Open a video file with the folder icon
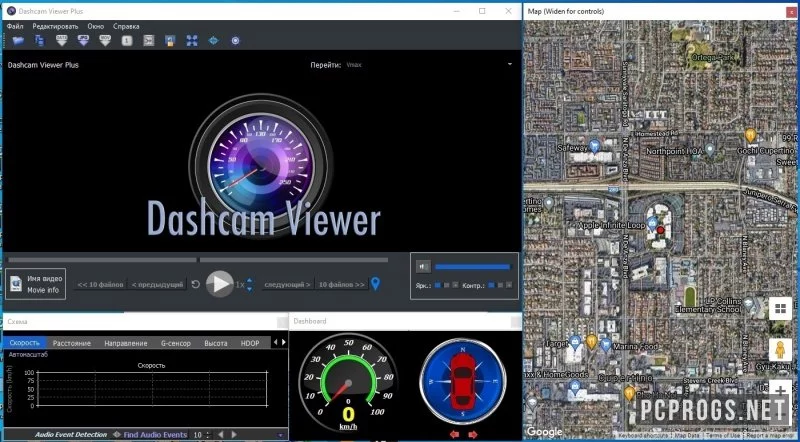Screen dimensions: 800x442 pos(18,41)
